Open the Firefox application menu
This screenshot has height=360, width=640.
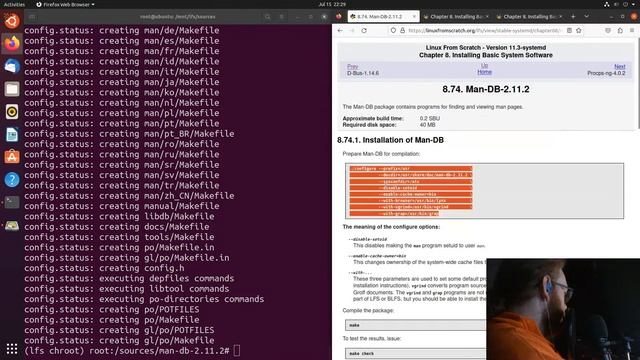[632, 31]
